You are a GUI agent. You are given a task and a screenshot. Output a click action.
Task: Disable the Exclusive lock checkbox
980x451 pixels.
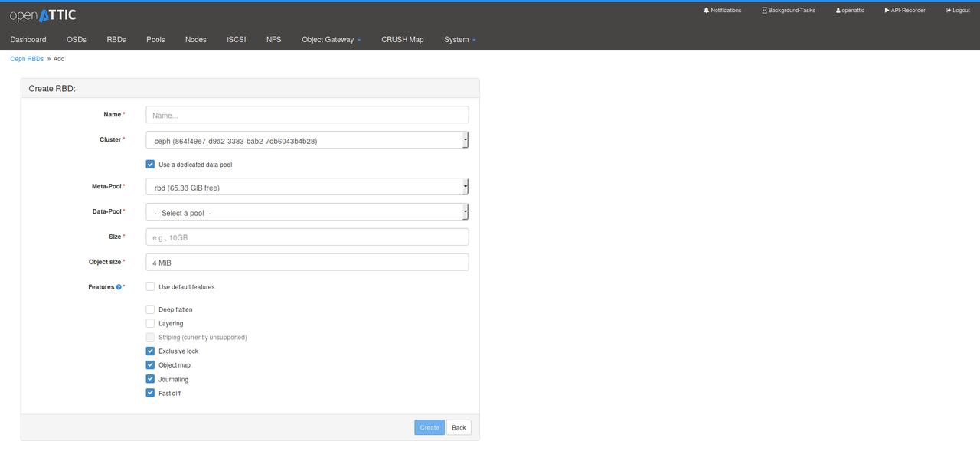150,351
